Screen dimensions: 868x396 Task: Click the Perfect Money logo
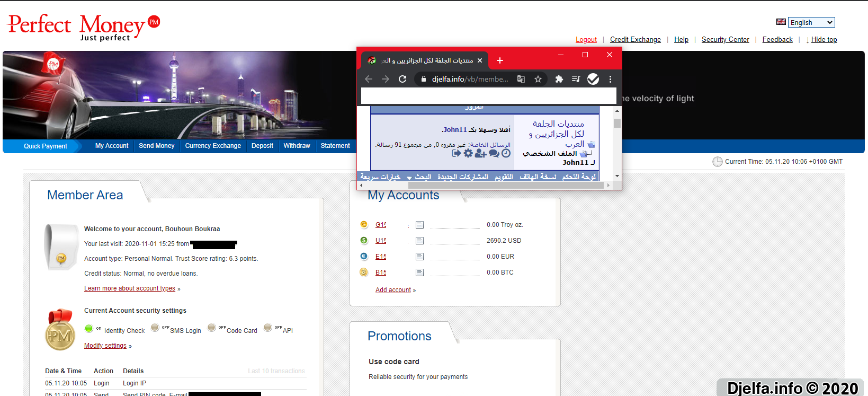83,28
